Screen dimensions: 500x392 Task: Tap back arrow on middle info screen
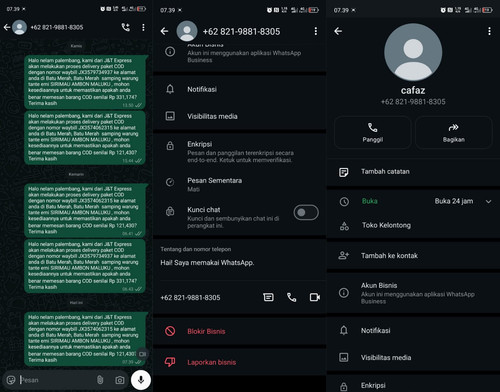pos(164,31)
